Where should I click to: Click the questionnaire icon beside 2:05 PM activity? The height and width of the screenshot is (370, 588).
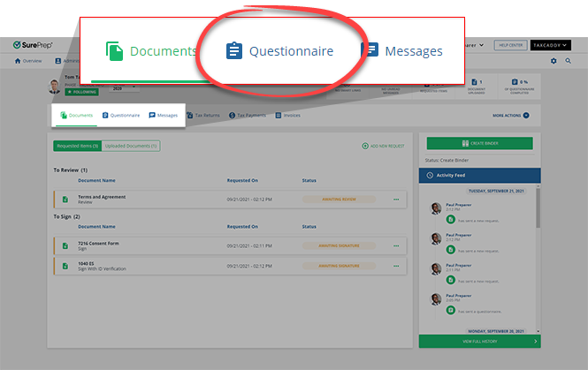tap(450, 310)
